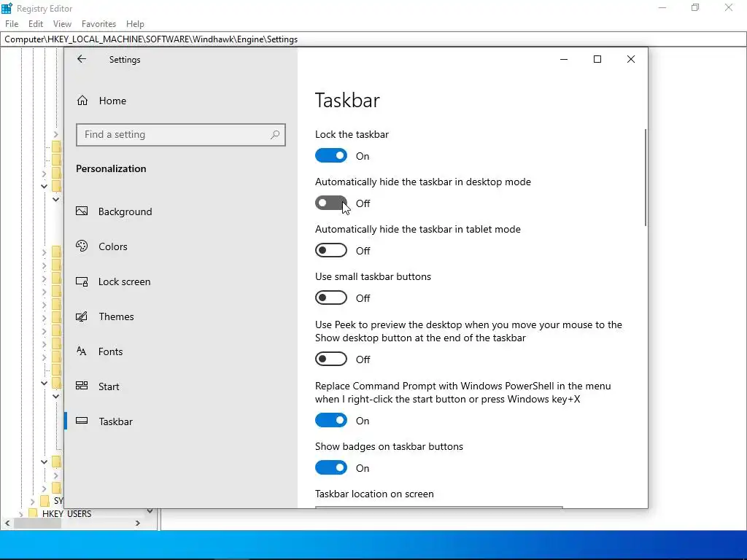Viewport: 747px width, 560px height.
Task: Click the Find a setting search box
Action: pos(181,135)
